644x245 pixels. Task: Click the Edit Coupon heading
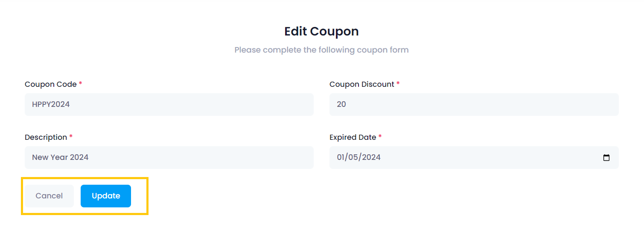pyautogui.click(x=321, y=31)
